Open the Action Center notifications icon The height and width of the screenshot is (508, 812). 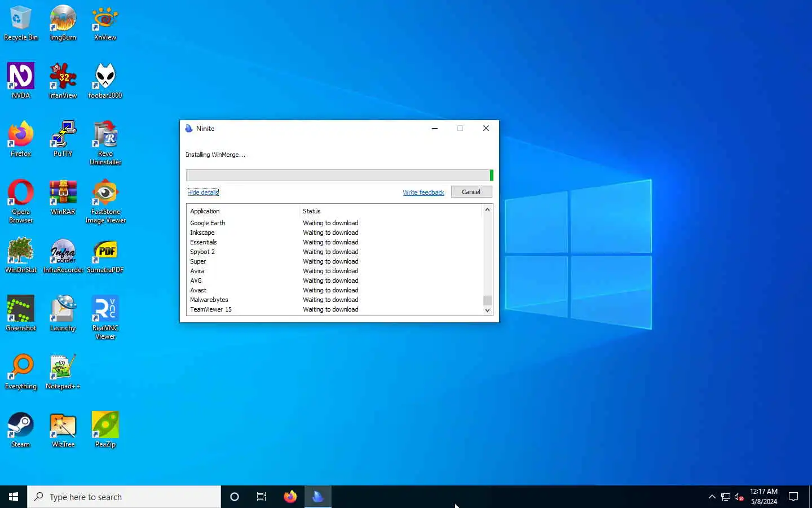[x=793, y=497]
